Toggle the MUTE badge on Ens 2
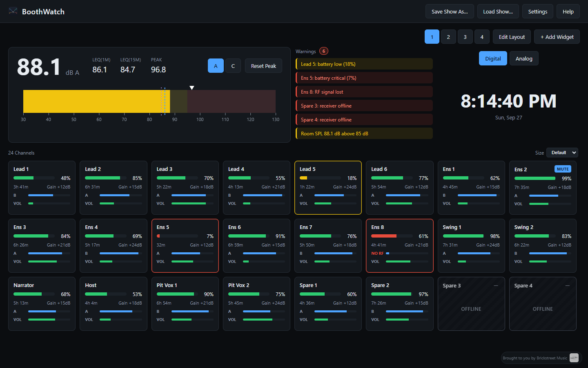Image resolution: width=588 pixels, height=368 pixels. pos(563,169)
